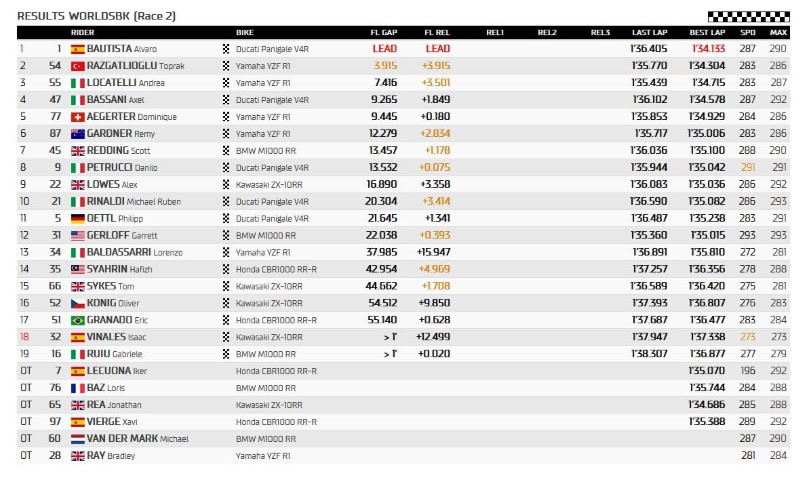Click the RESULTS WORLDSBK (Race 2) title

click(x=96, y=16)
